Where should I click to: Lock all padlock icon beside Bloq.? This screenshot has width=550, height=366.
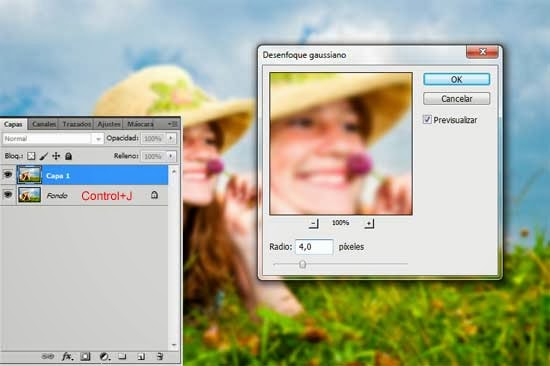(68, 156)
